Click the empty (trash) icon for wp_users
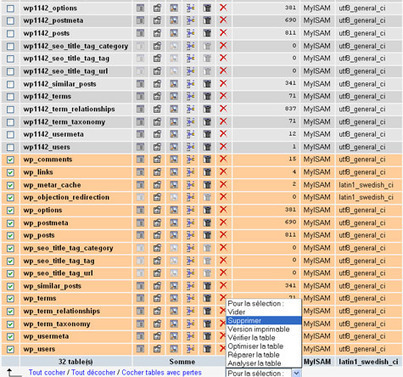Viewport: 403px width, 377px height. click(207, 349)
